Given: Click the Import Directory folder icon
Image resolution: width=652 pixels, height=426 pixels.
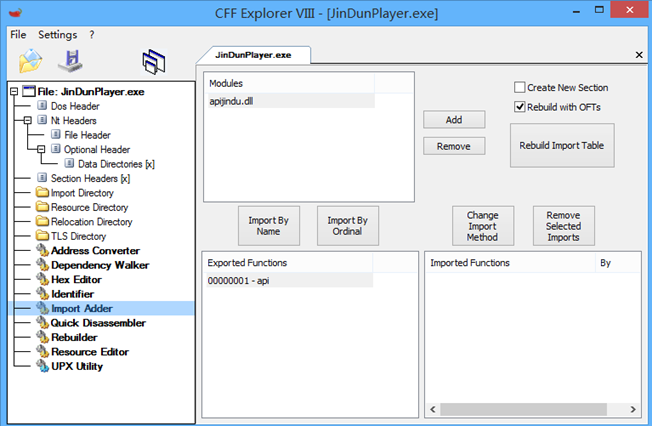Looking at the screenshot, I should (42, 192).
